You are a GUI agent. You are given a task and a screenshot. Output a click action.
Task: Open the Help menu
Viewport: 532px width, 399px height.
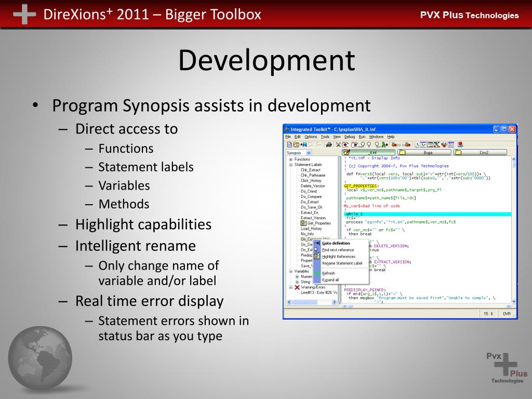coord(391,137)
